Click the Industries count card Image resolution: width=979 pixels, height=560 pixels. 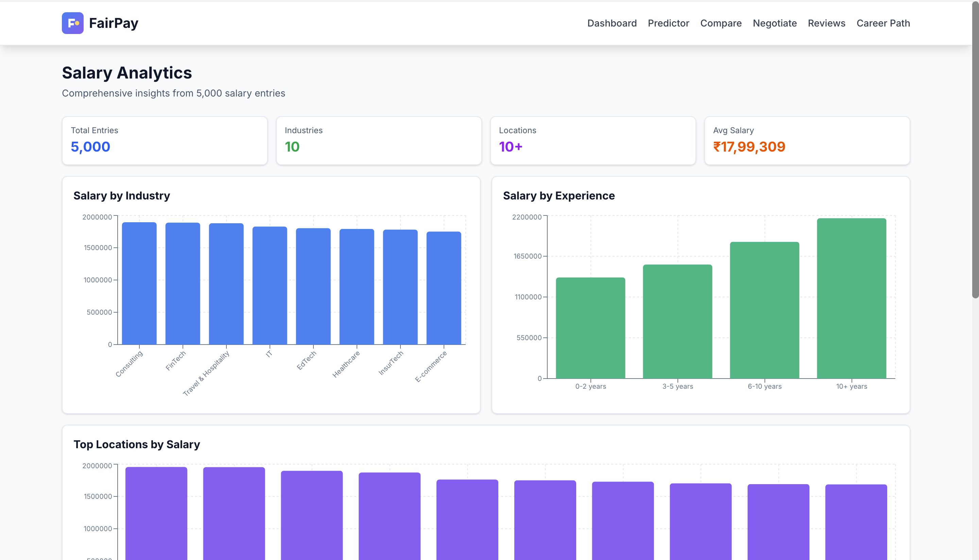[x=379, y=140]
